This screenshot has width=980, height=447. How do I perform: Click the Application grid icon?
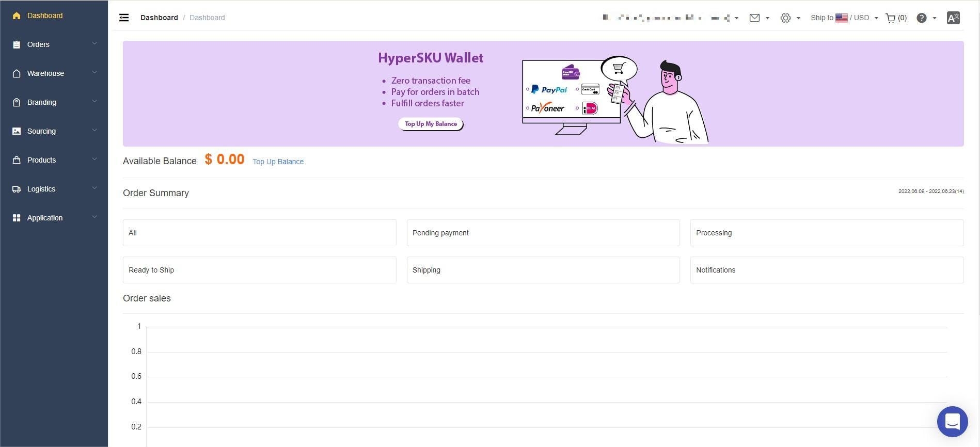(17, 218)
